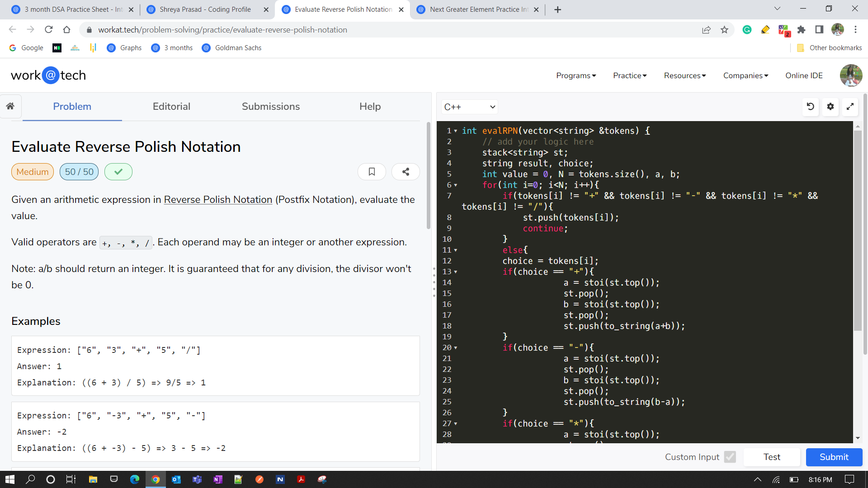Click the 50 / 50 score badge
Screen dimensions: 868x488
click(x=79, y=172)
